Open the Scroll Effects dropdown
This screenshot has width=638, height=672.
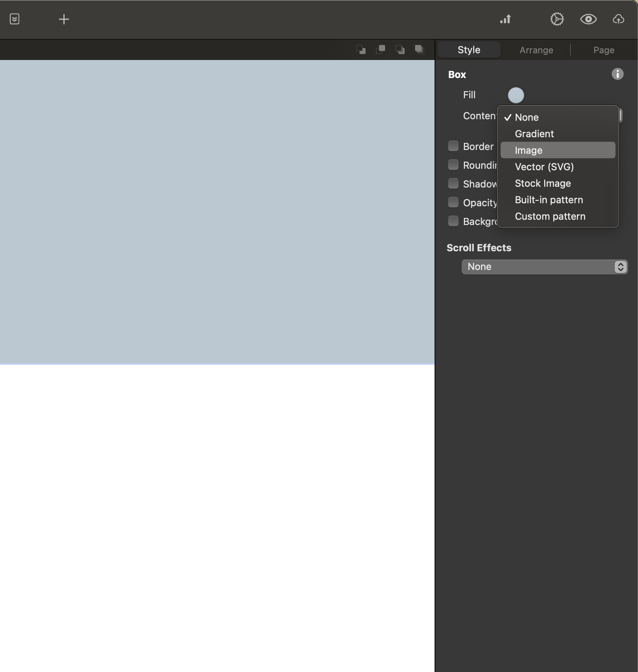(x=545, y=267)
